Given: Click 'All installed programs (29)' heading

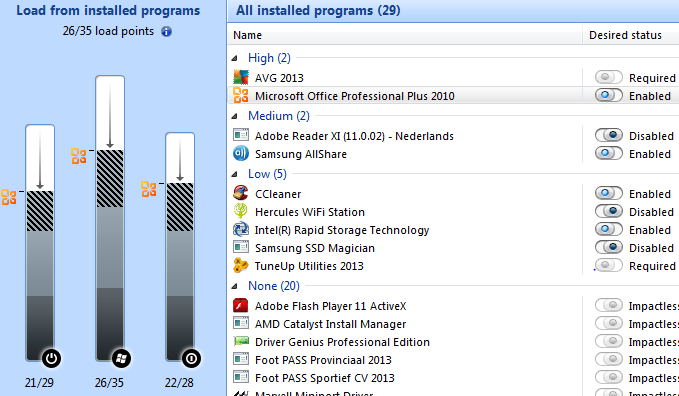Looking at the screenshot, I should 318,10.
